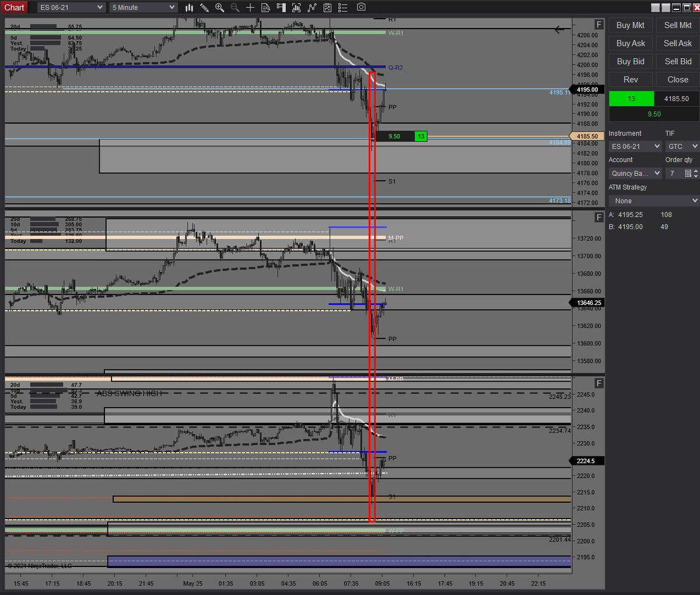Decrease order quantity with down arrow
The height and width of the screenshot is (595, 700).
(696, 176)
